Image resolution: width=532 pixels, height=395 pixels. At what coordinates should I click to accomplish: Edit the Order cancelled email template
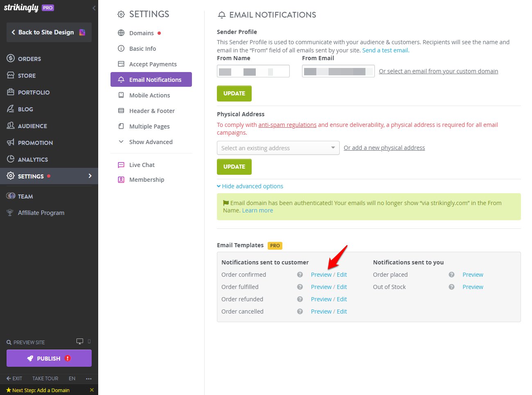342,311
